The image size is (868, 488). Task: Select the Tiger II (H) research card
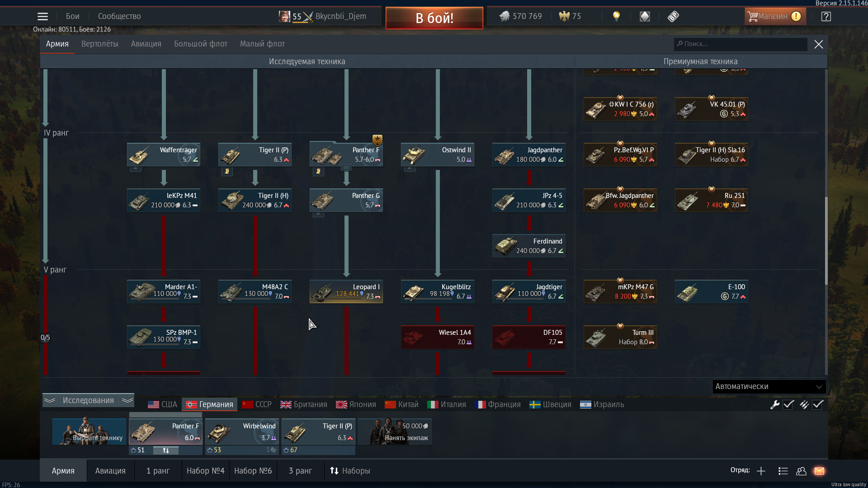point(255,200)
